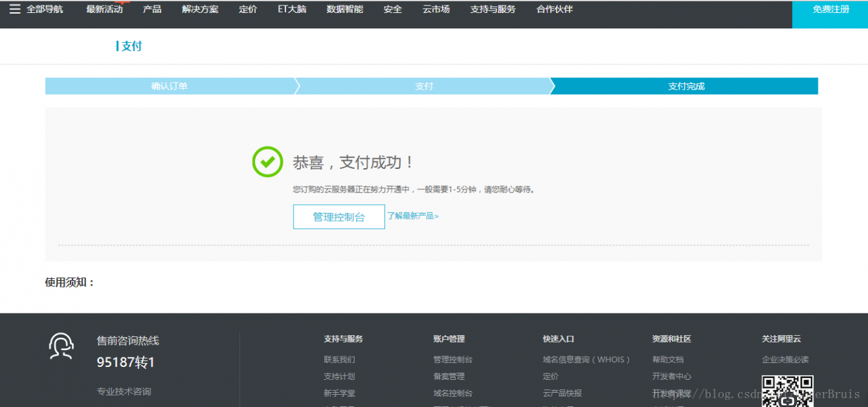
Task: Open 最新活动 in the top navigation
Action: [104, 9]
